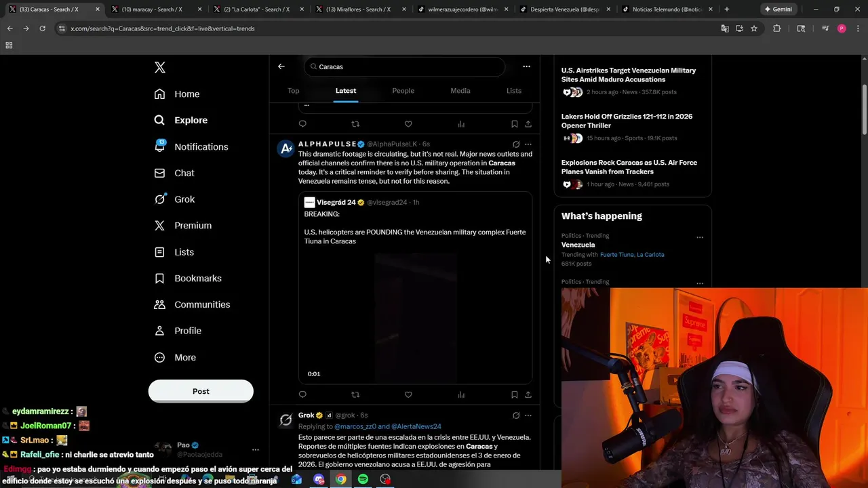
Task: Open Lists in sidebar
Action: click(x=174, y=252)
